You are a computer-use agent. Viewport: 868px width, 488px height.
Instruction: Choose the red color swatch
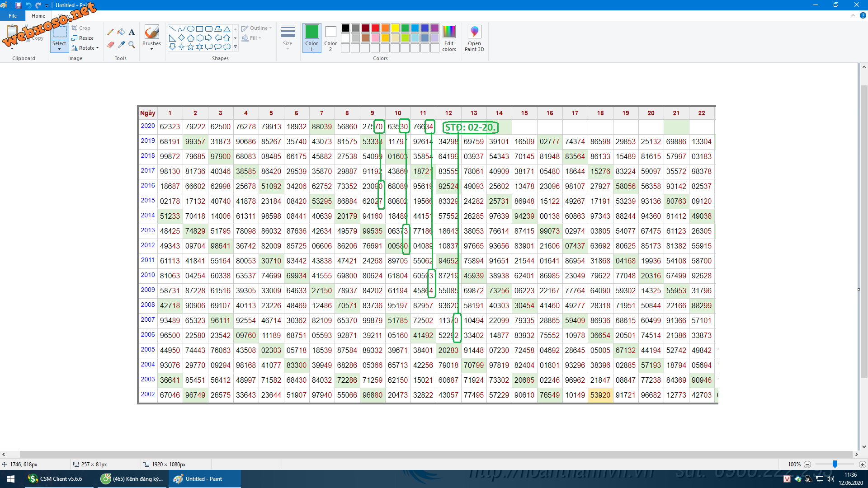click(x=375, y=28)
